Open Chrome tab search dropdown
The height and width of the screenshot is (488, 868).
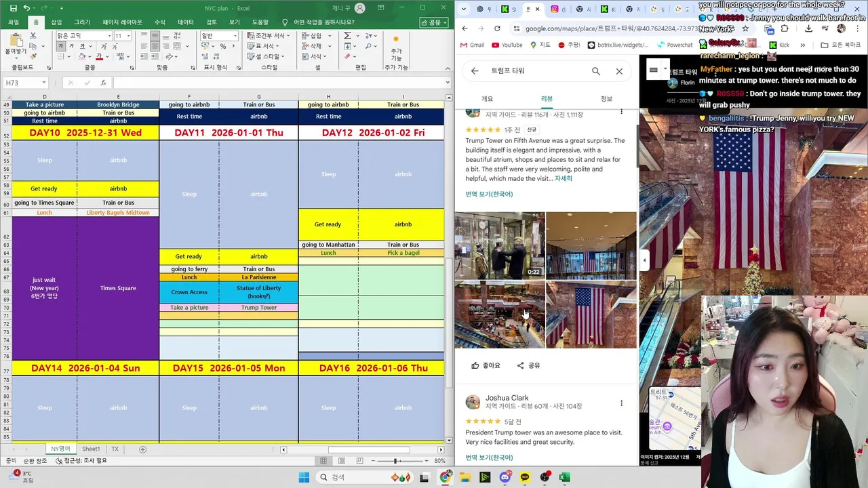pos(465,9)
